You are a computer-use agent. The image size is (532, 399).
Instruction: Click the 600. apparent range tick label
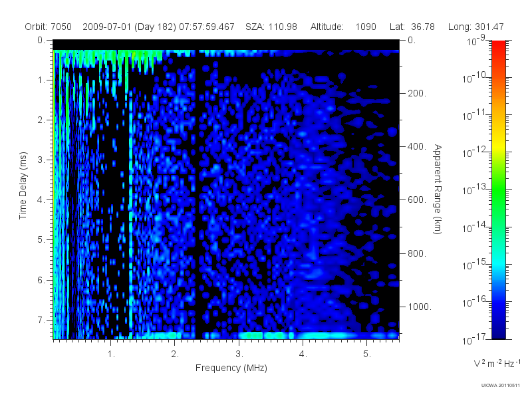(417, 199)
